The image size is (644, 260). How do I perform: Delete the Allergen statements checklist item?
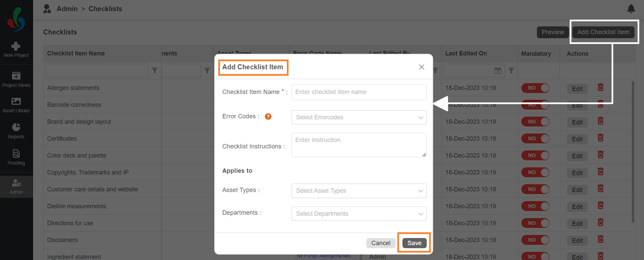click(600, 88)
